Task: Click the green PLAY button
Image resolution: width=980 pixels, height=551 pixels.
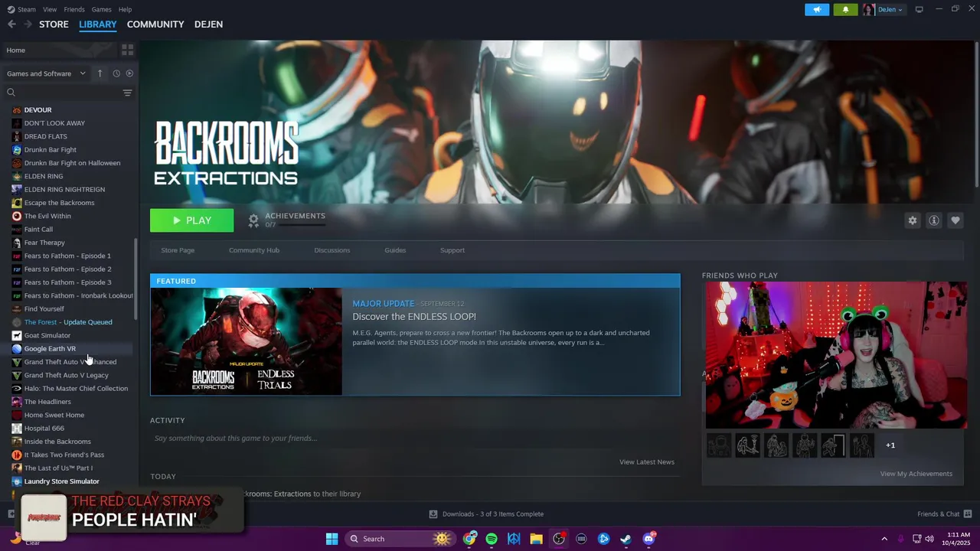Action: tap(192, 220)
